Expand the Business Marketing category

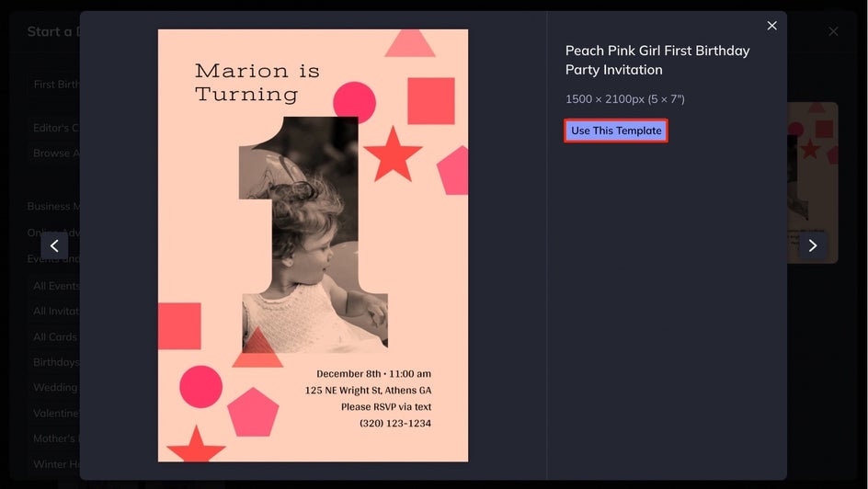click(x=53, y=206)
